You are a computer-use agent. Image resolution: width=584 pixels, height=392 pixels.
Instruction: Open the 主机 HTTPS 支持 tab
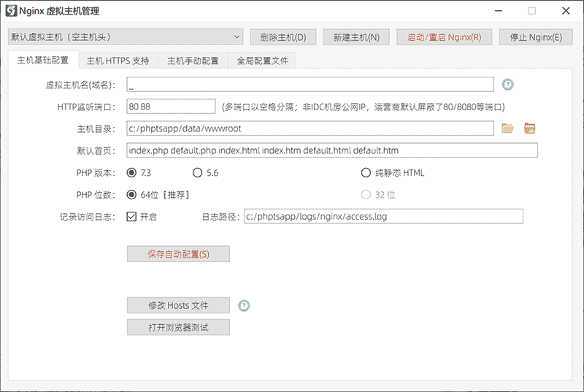coord(118,61)
